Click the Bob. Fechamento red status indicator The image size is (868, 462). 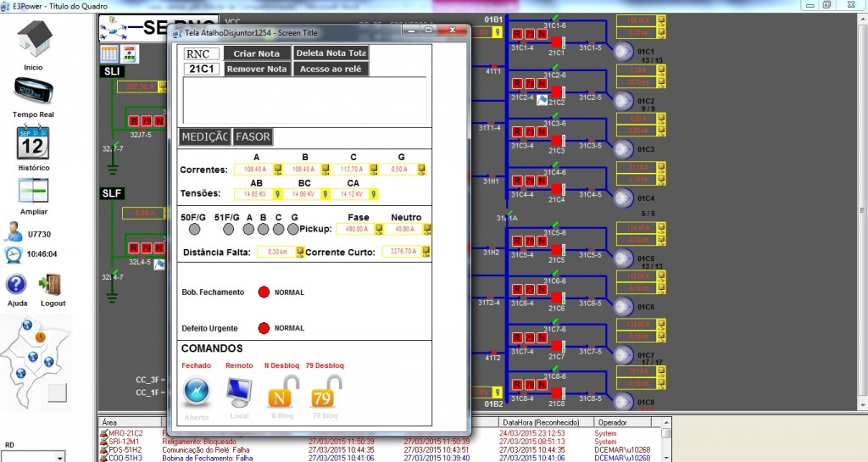(263, 292)
